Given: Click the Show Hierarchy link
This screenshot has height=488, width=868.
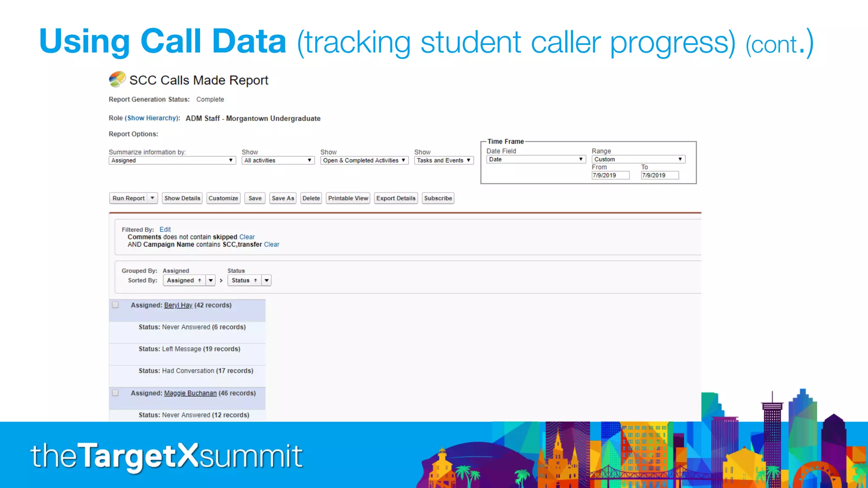Looking at the screenshot, I should pyautogui.click(x=152, y=118).
